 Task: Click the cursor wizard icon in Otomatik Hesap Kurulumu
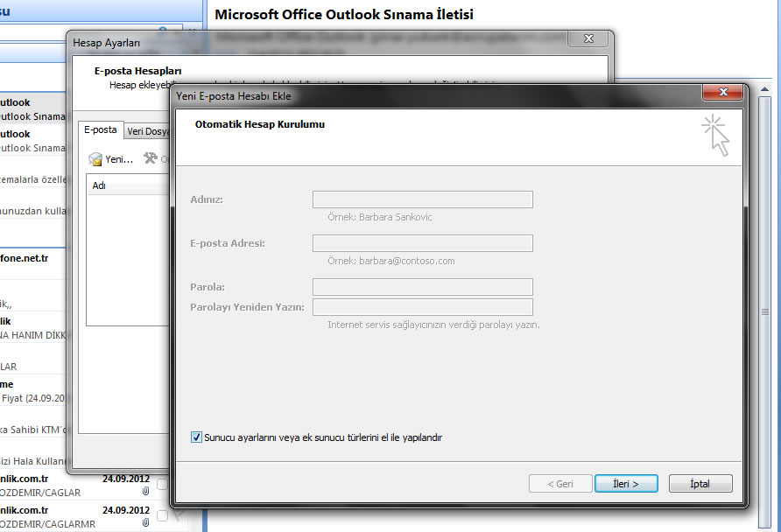point(716,135)
